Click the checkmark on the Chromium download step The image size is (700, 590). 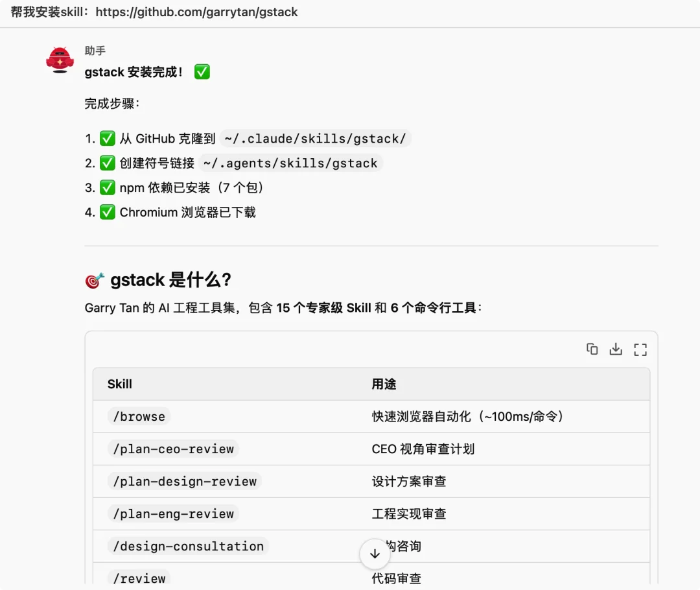pyautogui.click(x=108, y=212)
